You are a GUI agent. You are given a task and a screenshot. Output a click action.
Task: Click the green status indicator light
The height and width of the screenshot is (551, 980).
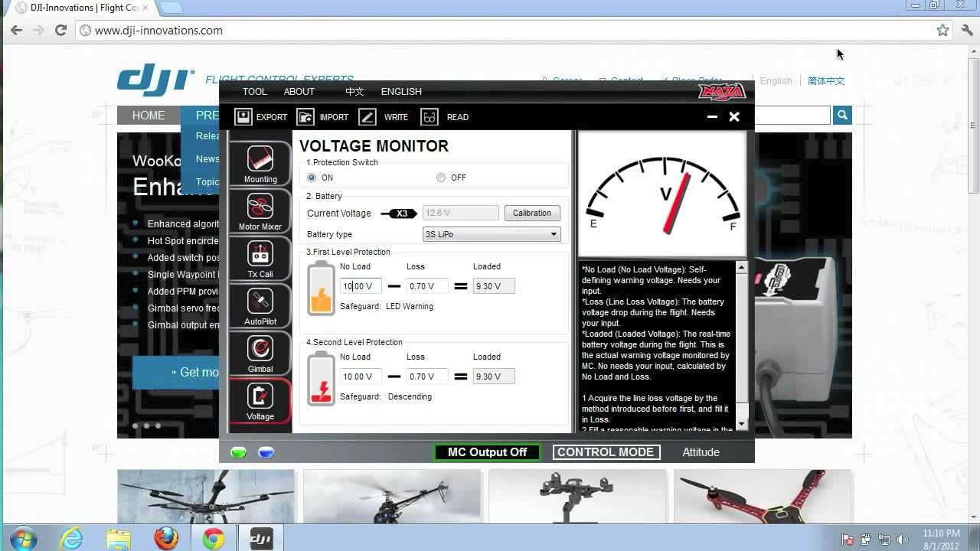tap(239, 452)
